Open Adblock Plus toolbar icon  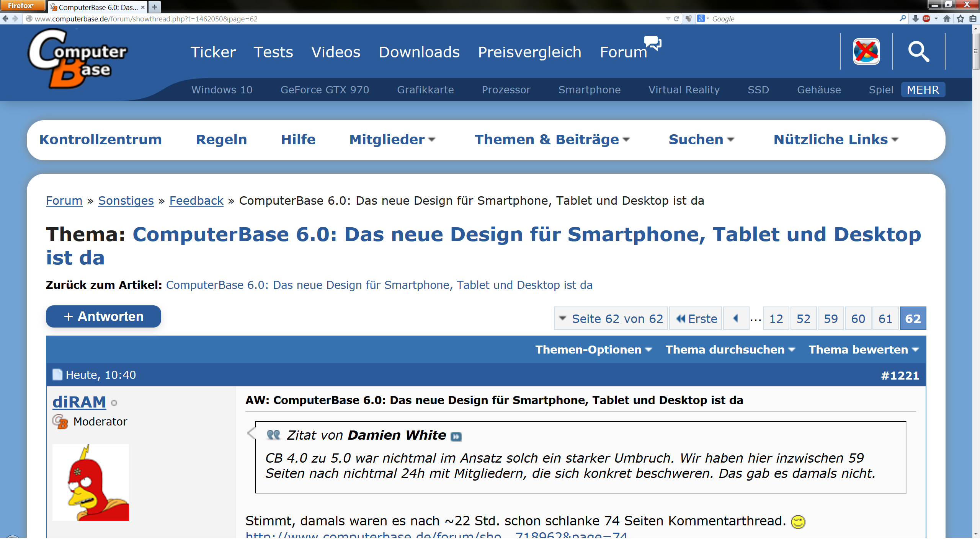[x=926, y=18]
